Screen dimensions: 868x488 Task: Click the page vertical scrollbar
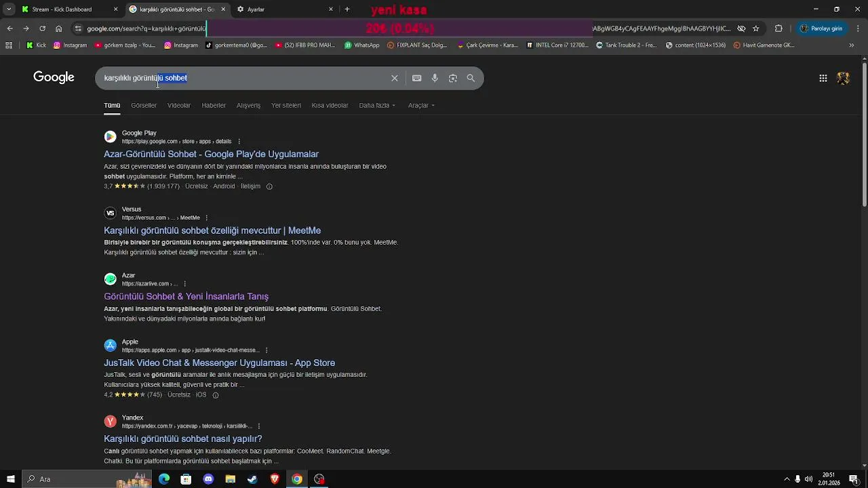coord(864,136)
